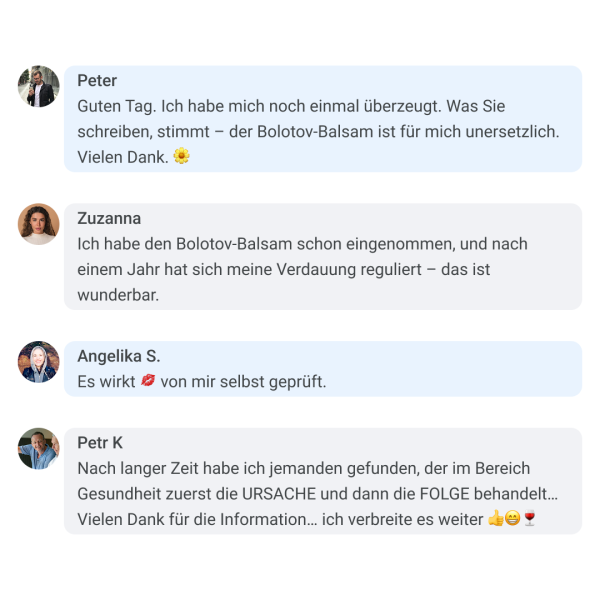Viewport: 600px width, 600px height.
Task: Click the wine glass emoji
Action: 530,518
